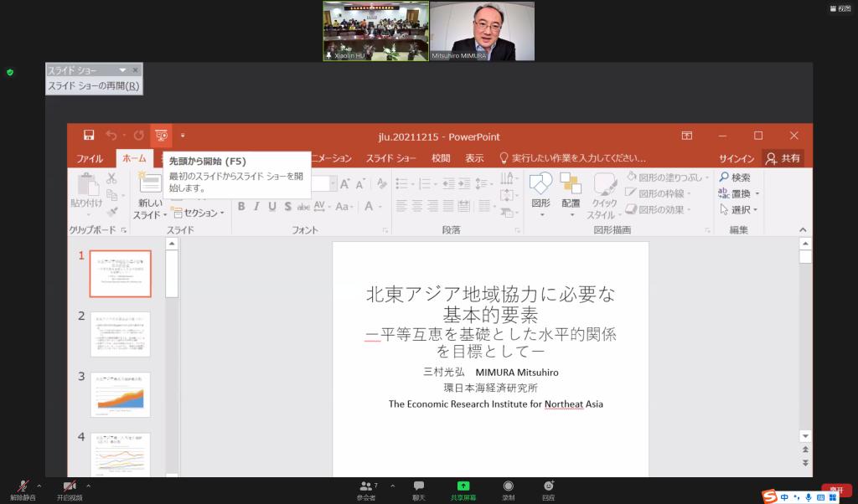
Task: Switch to the 校閲 ribbon tab
Action: 441,158
